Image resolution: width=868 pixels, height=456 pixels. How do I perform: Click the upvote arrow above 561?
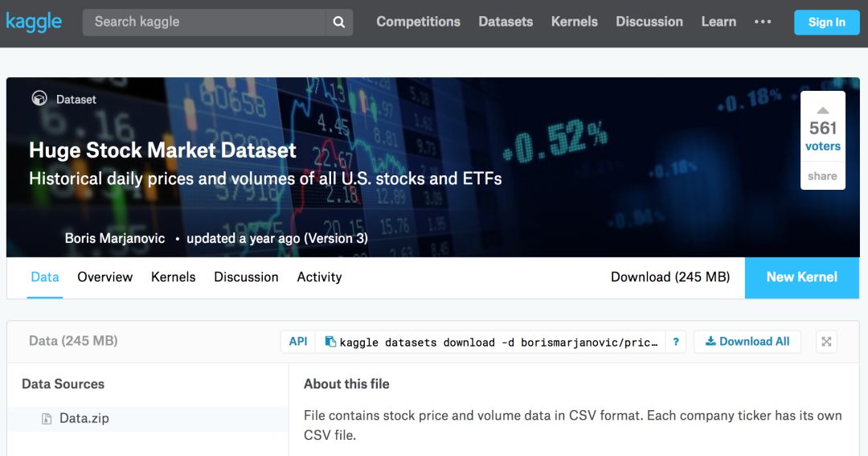coord(822,110)
